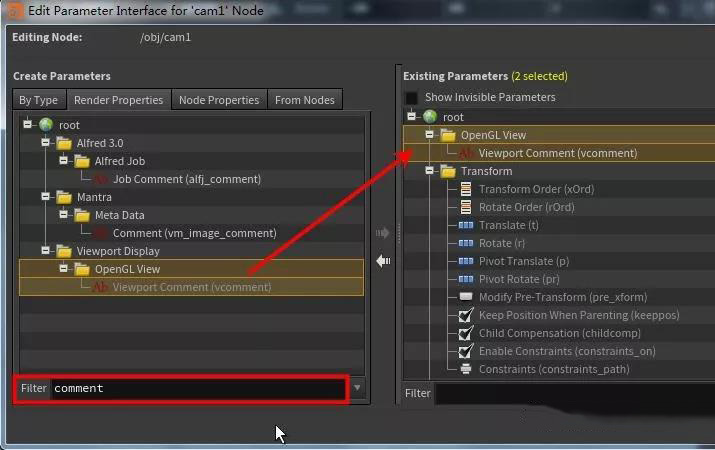This screenshot has height=450, width=715.
Task: Collapse OpenGL View in Existing Parameters
Action: tap(429, 134)
